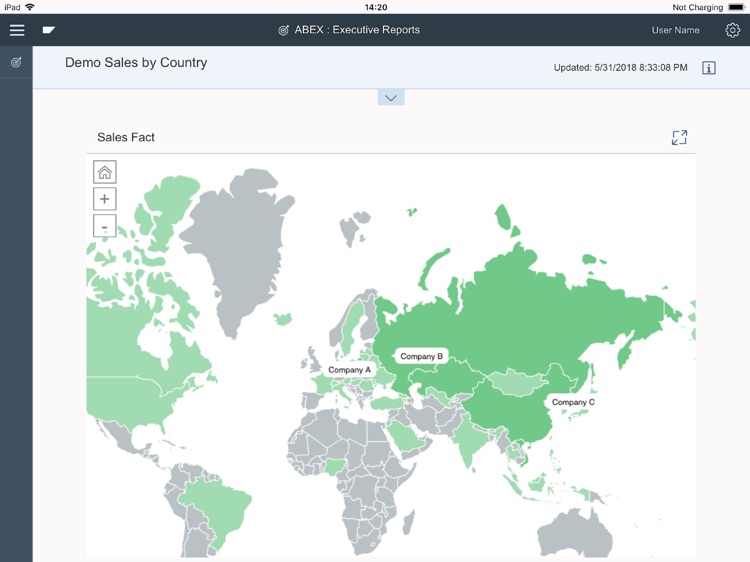Image resolution: width=750 pixels, height=562 pixels.
Task: Click the flag bookmark icon in header
Action: pos(49,30)
